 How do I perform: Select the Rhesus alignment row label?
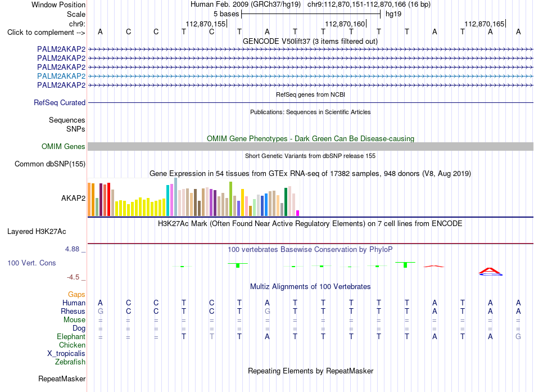(x=73, y=311)
